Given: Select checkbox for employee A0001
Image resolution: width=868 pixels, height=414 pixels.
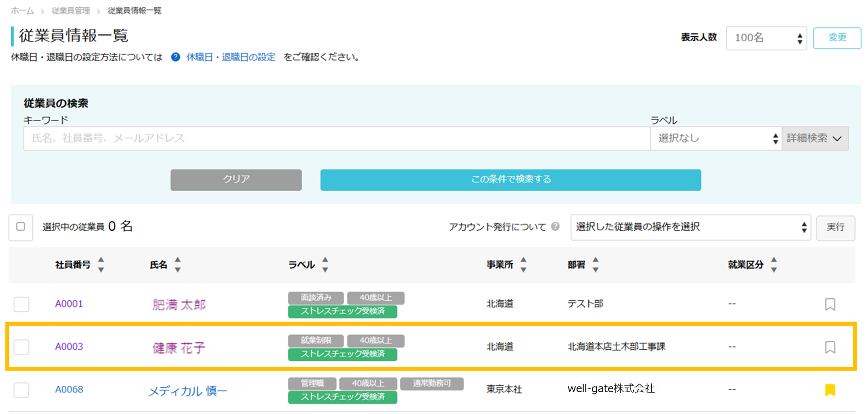Looking at the screenshot, I should 21,304.
